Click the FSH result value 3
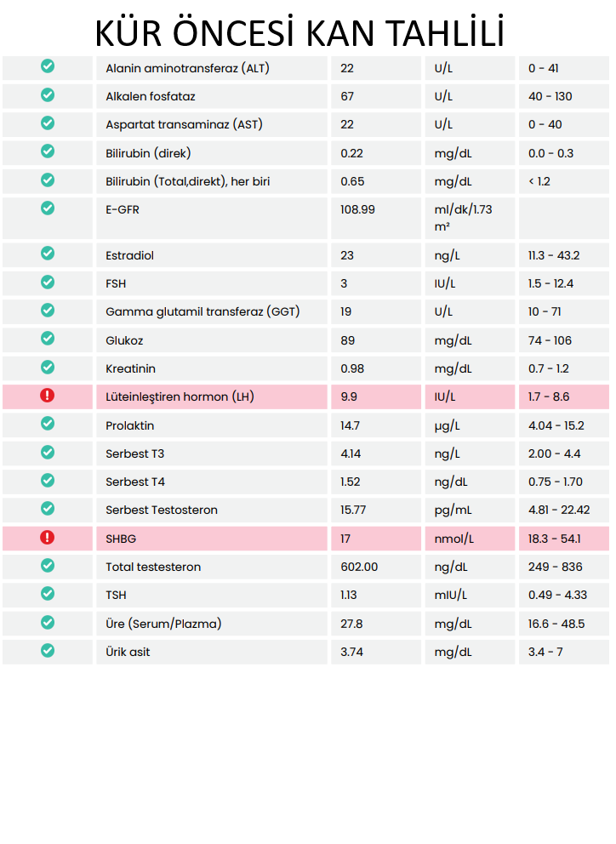 pos(344,283)
